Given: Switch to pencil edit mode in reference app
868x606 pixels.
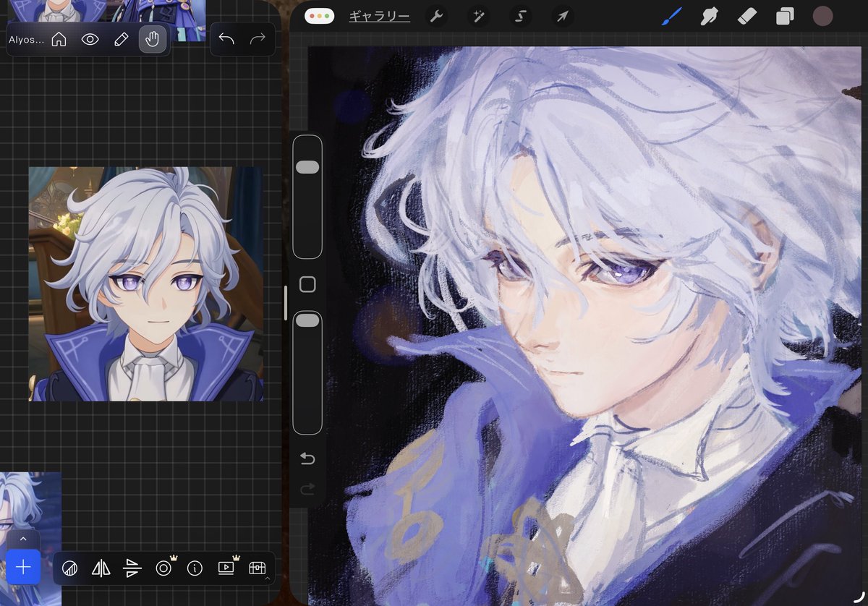Looking at the screenshot, I should (122, 40).
